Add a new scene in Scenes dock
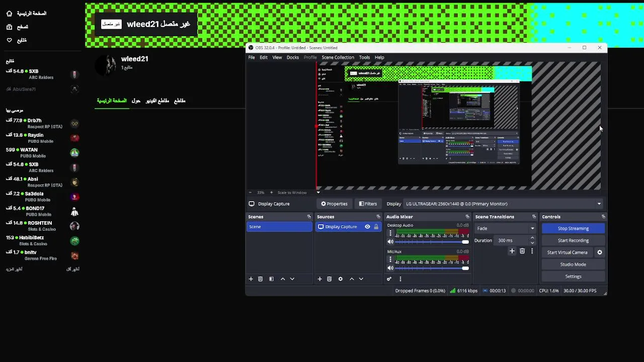Image resolution: width=644 pixels, height=362 pixels. [x=251, y=279]
